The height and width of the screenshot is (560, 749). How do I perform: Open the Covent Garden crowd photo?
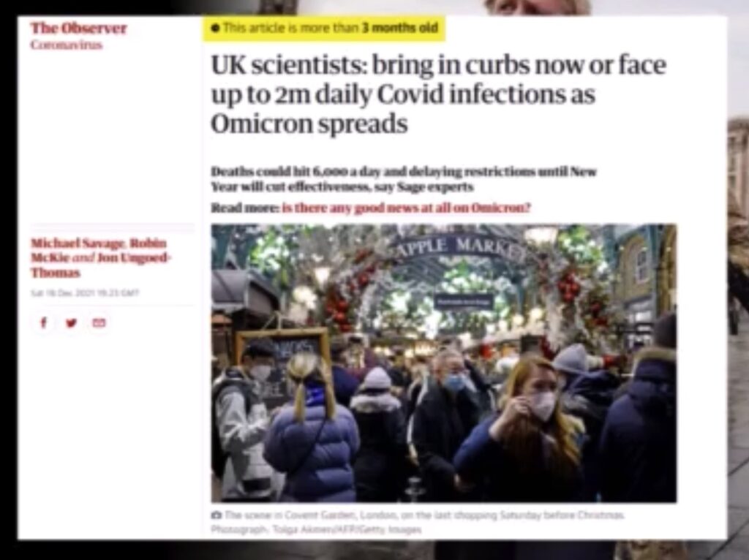coord(444,363)
